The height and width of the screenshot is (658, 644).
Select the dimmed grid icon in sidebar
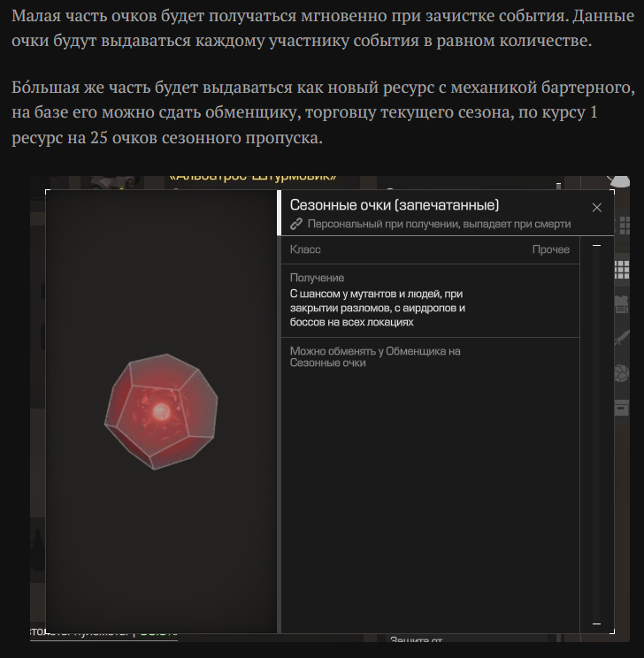625,226
